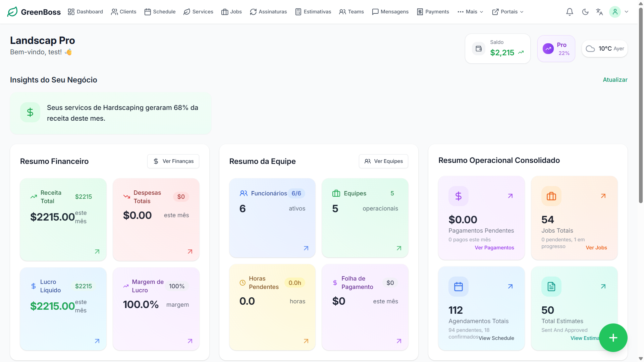Click the Ver Finanças button
Image resolution: width=644 pixels, height=362 pixels.
[x=173, y=161]
